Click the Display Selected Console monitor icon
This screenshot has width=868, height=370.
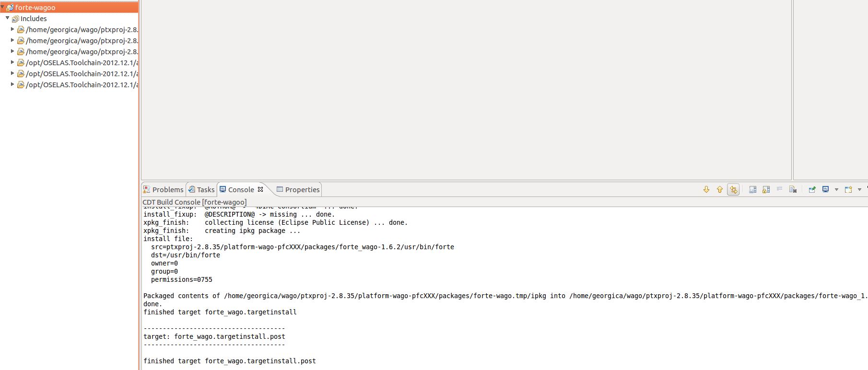tap(825, 190)
